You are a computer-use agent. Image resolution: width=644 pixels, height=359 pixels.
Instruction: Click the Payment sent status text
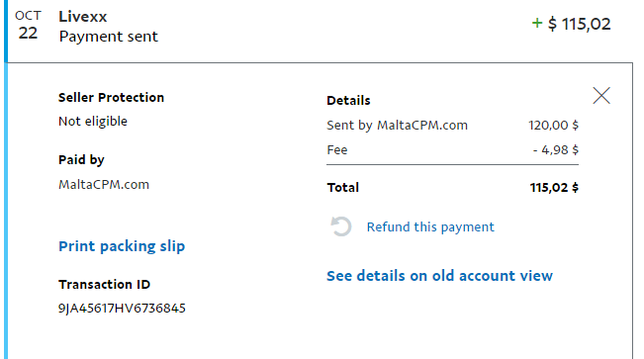(109, 37)
